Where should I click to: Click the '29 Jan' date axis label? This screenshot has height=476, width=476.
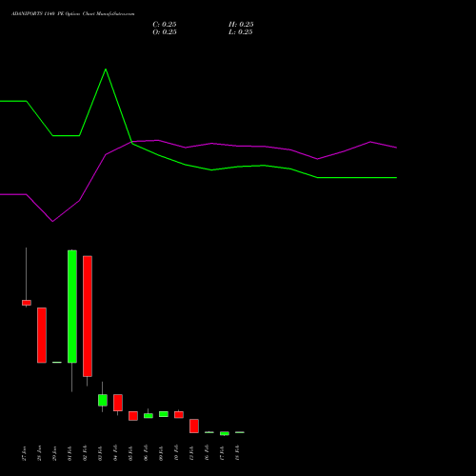(x=54, y=453)
